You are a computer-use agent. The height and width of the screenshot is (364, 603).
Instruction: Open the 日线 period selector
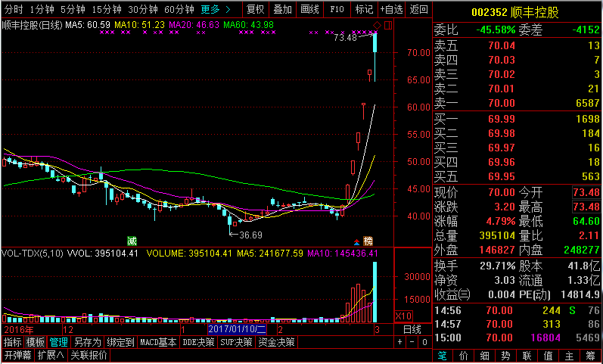pos(412,329)
